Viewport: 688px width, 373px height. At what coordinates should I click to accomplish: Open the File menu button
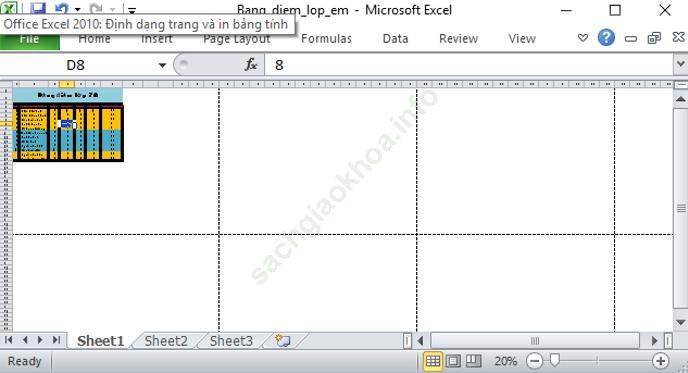[x=29, y=39]
